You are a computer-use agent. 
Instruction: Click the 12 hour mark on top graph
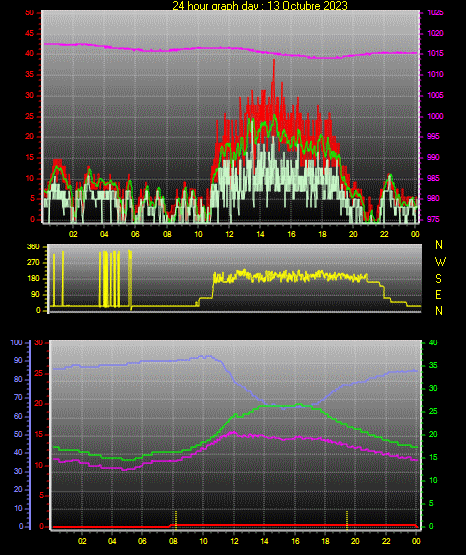pyautogui.click(x=229, y=234)
